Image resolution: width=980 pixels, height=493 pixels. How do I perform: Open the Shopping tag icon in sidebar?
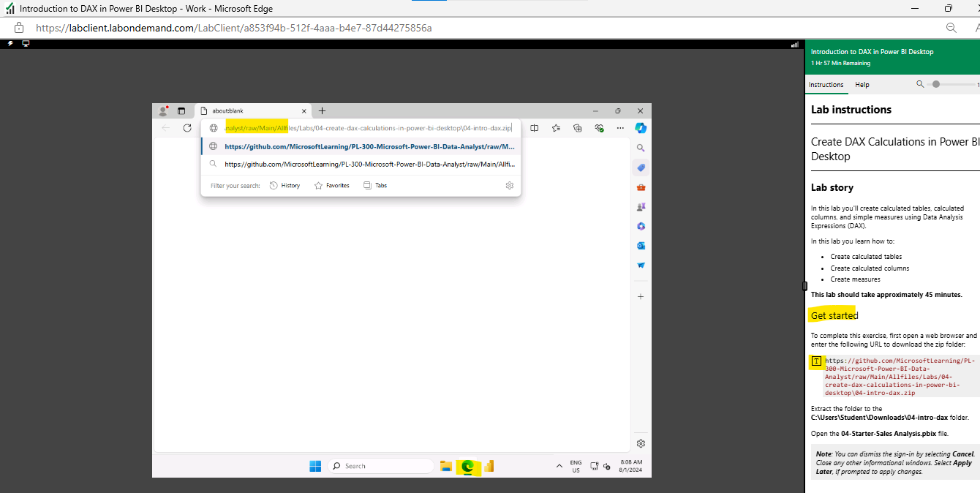click(641, 168)
